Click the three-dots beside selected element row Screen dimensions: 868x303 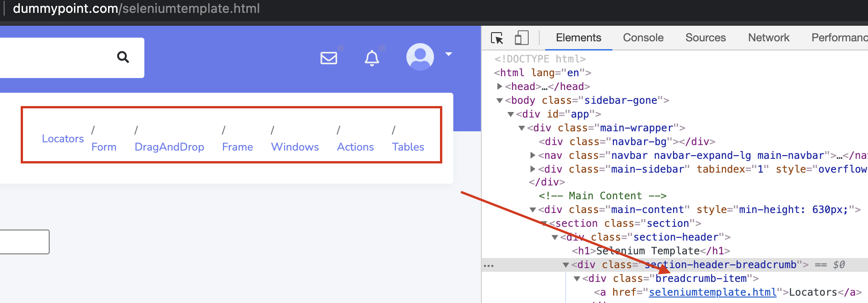coord(489,265)
